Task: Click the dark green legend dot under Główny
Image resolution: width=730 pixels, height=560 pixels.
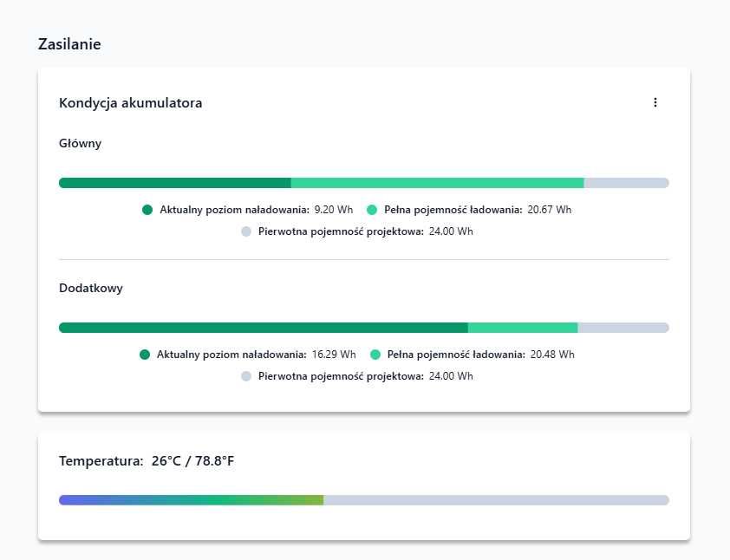Action: [147, 210]
